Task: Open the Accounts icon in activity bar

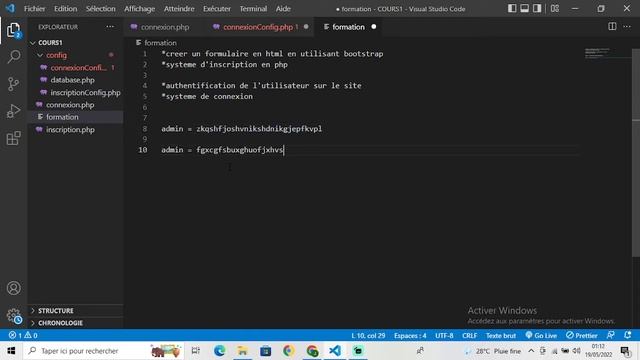Action: [x=13, y=288]
